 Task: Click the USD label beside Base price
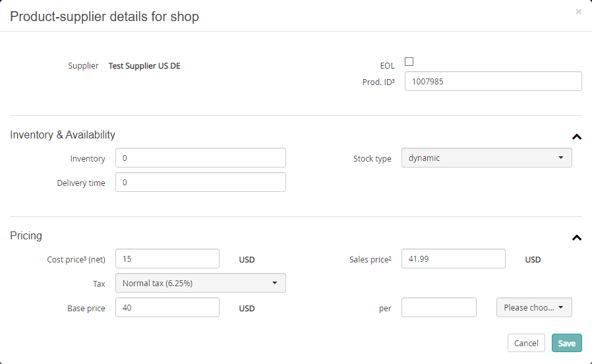coord(247,308)
